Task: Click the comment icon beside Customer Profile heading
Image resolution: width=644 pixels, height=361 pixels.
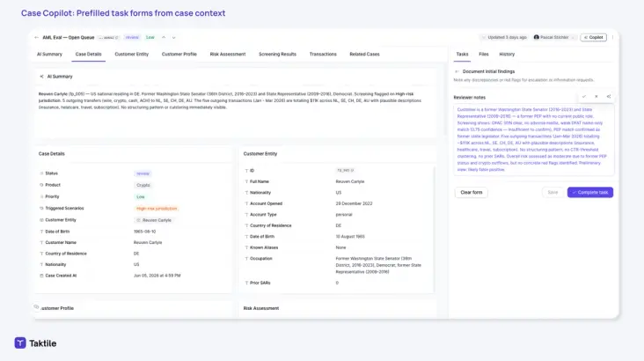Action: point(36,307)
